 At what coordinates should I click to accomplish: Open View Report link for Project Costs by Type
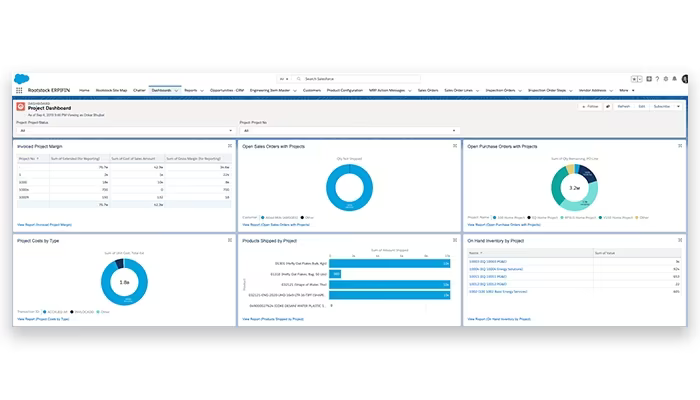pos(43,319)
